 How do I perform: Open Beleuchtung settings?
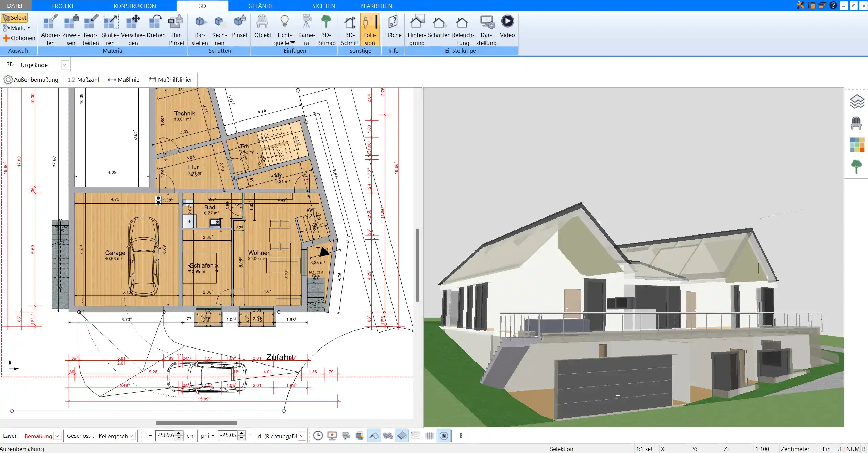(463, 30)
